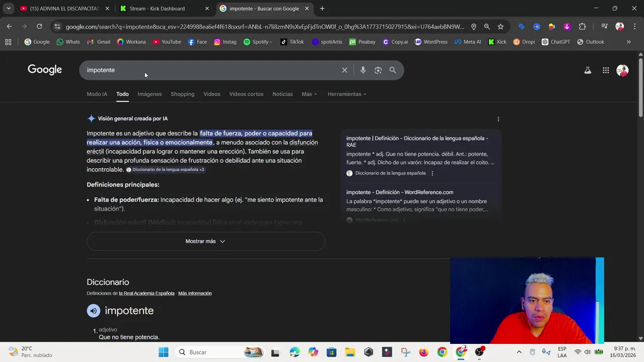Screen dimensions: 644x362
Task: Expand the Más search filter dropdown
Action: click(309, 94)
